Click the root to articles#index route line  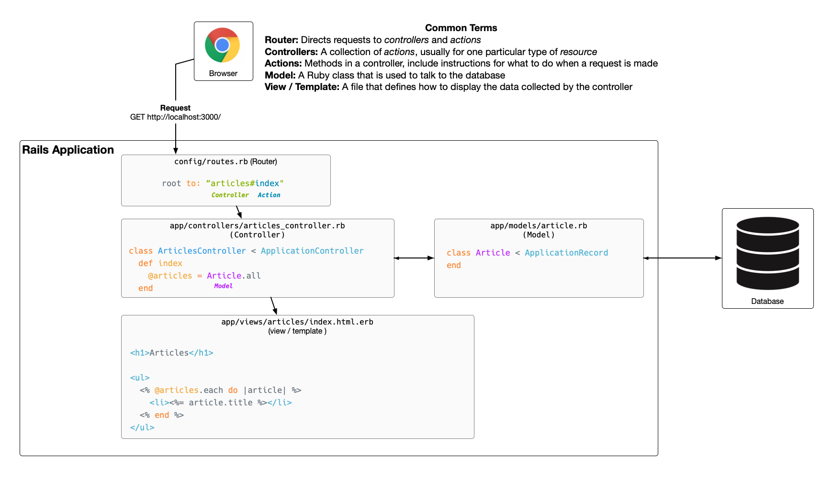pyautogui.click(x=223, y=183)
